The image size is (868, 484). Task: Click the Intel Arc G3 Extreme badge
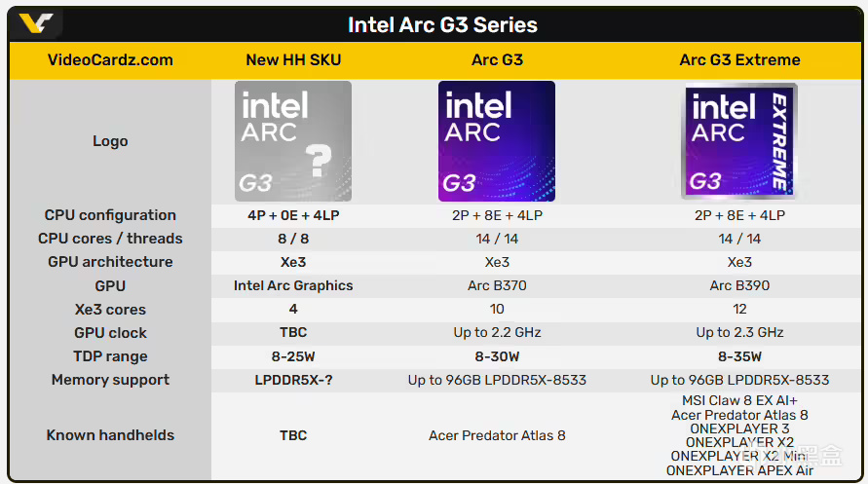click(x=739, y=141)
